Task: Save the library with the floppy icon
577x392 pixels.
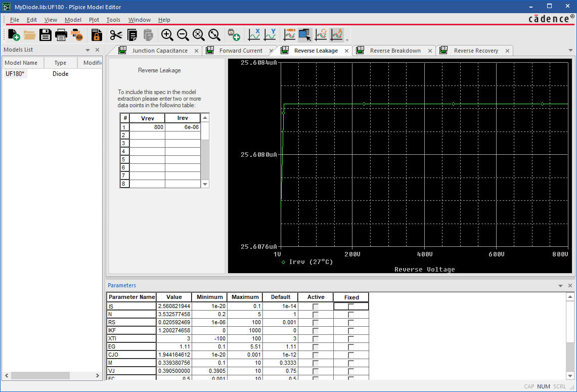Action: pyautogui.click(x=46, y=35)
